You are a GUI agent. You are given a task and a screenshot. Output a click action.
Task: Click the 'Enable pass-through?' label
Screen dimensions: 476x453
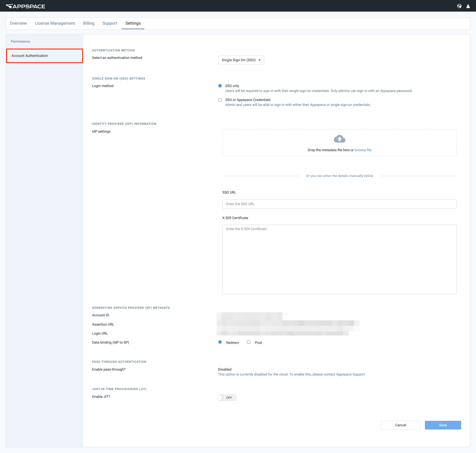[109, 369]
